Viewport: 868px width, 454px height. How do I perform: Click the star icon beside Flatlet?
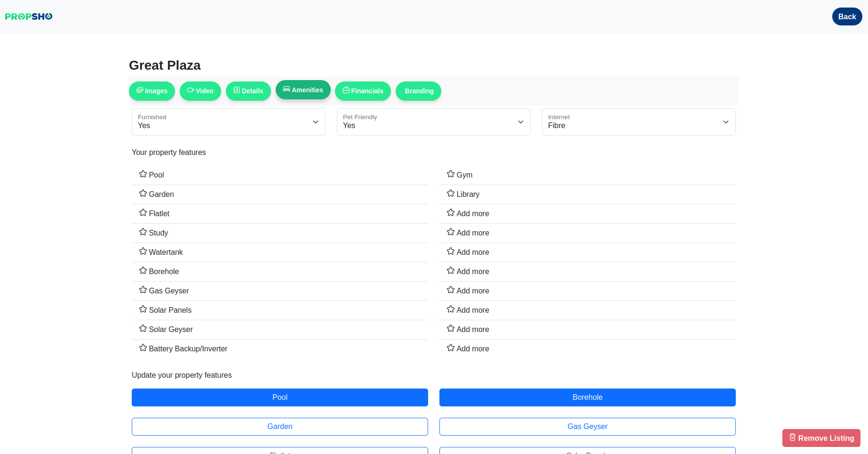pos(143,212)
